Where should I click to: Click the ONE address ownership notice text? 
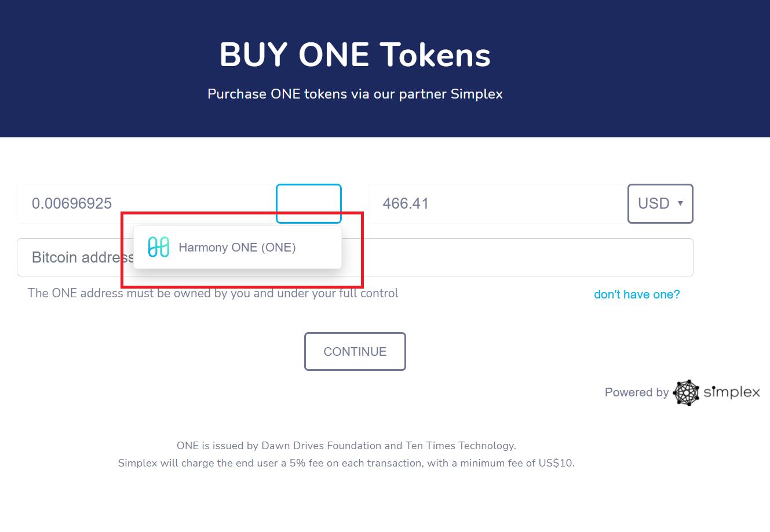(213, 293)
